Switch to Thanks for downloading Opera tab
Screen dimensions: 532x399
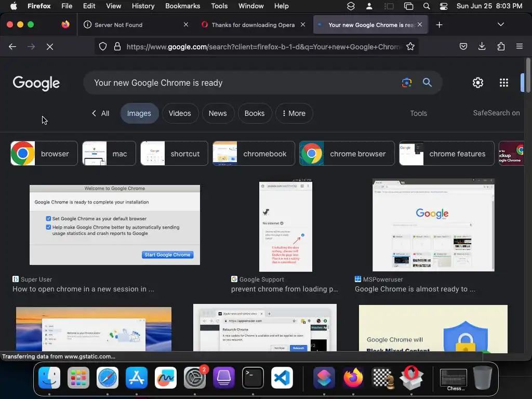253,25
